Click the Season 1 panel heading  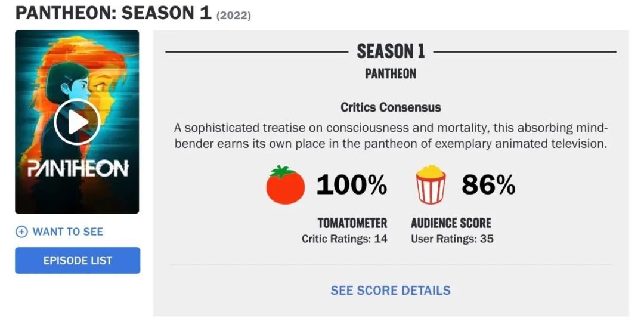click(391, 52)
